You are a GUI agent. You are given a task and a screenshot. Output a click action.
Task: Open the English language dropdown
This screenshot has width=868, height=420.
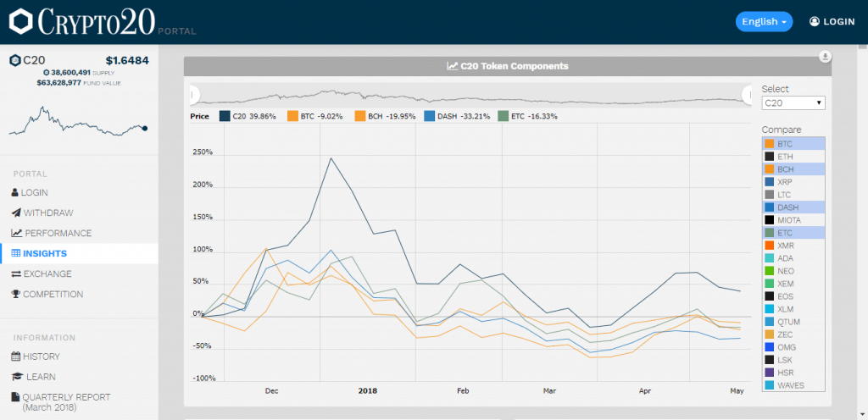coord(764,21)
